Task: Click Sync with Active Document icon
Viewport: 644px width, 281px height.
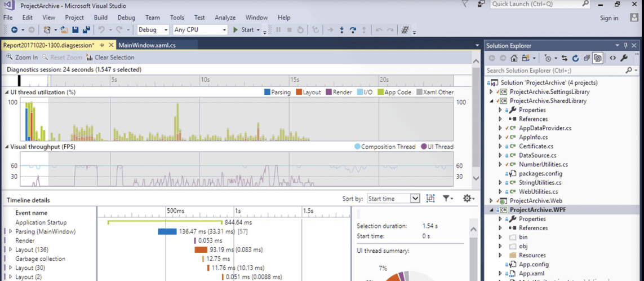Action: pos(565,59)
